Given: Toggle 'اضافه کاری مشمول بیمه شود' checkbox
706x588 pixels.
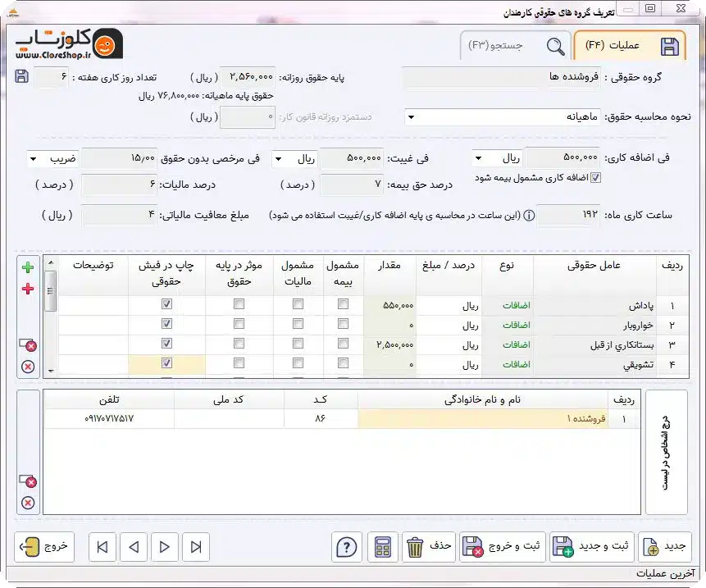Looking at the screenshot, I should 595,177.
